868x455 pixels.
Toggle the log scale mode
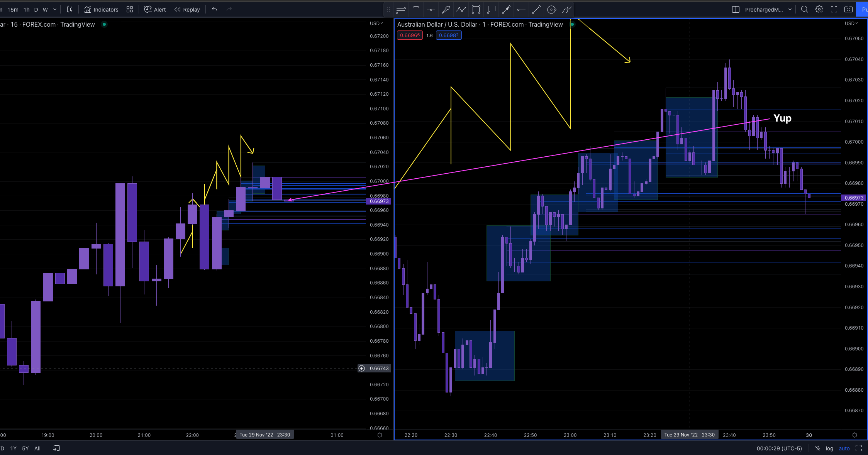click(x=829, y=448)
